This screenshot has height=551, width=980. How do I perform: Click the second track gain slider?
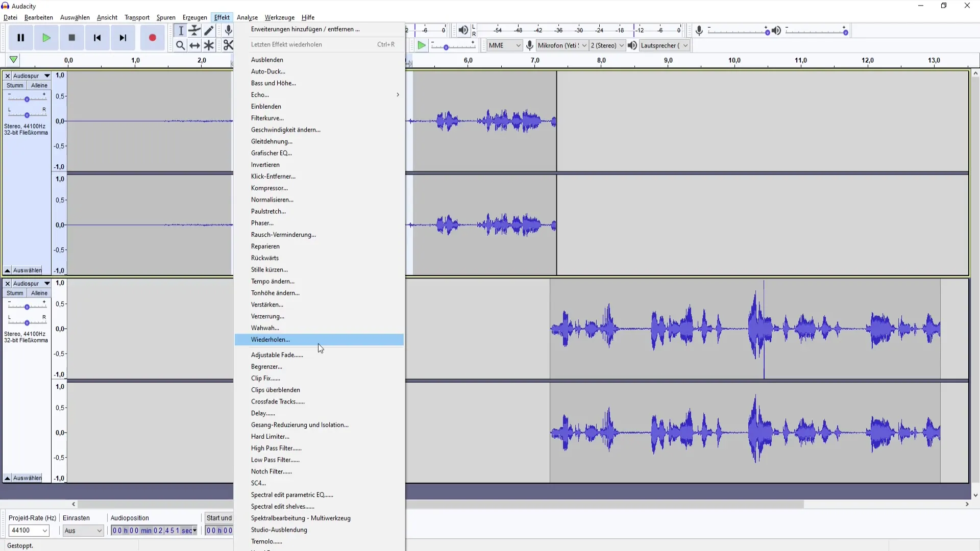click(x=27, y=306)
